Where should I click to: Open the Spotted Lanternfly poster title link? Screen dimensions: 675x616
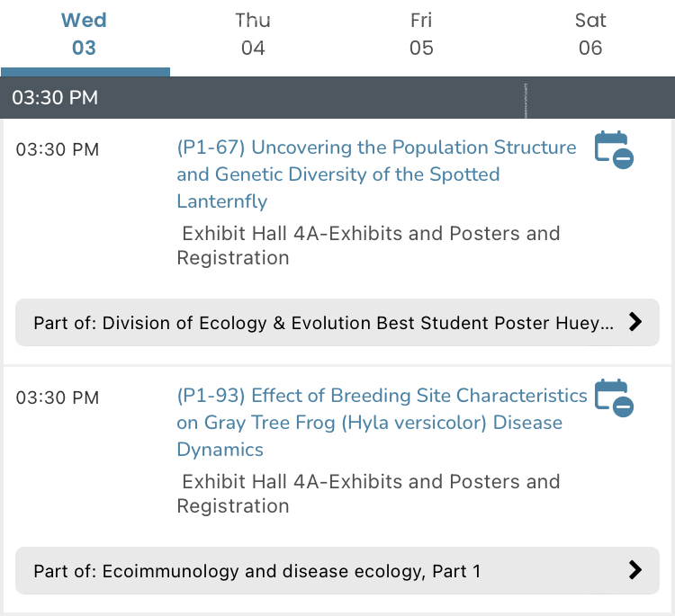[376, 174]
